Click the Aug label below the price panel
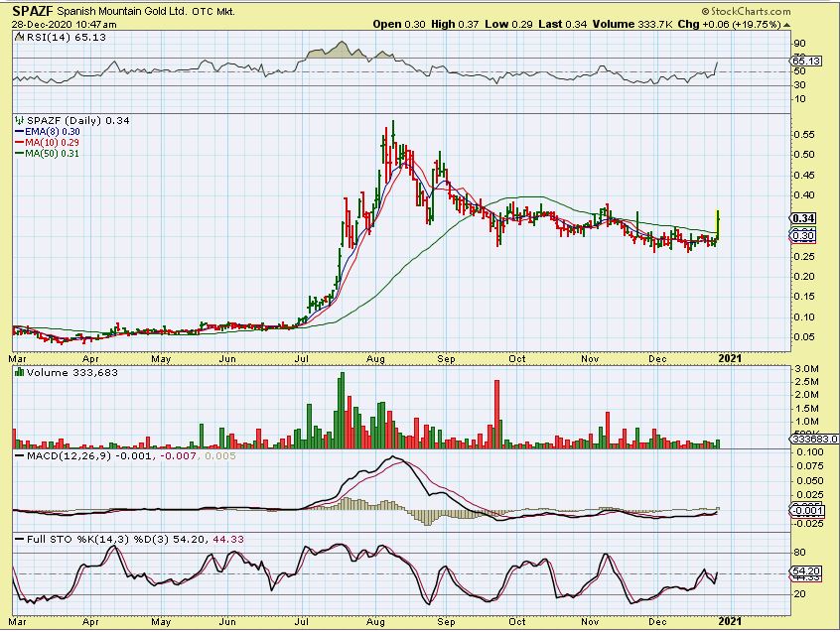 point(375,359)
